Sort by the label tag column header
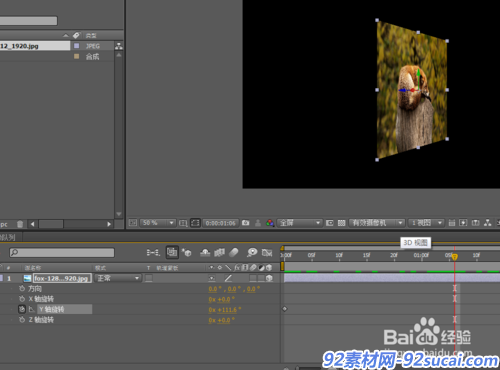Image resolution: width=500 pixels, height=370 pixels. [77, 35]
